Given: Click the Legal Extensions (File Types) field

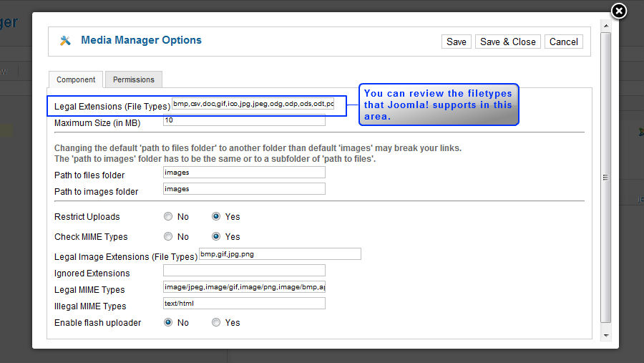Looking at the screenshot, I should pyautogui.click(x=253, y=104).
